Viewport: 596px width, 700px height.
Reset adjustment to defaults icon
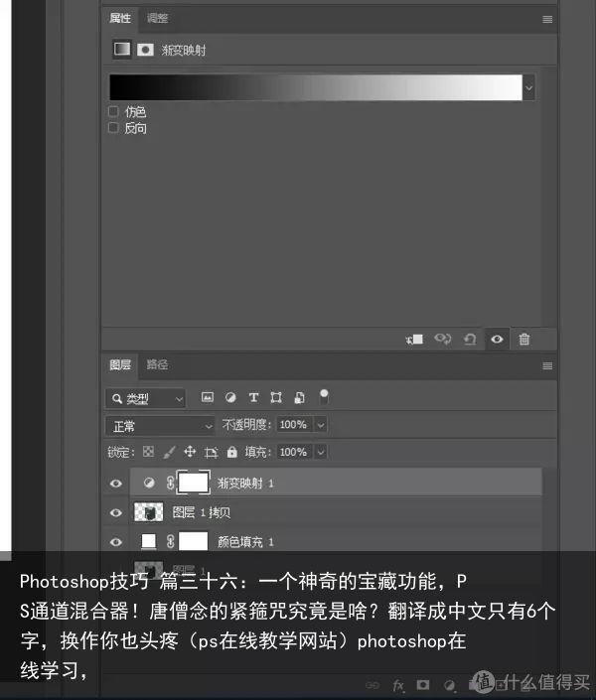tap(470, 340)
